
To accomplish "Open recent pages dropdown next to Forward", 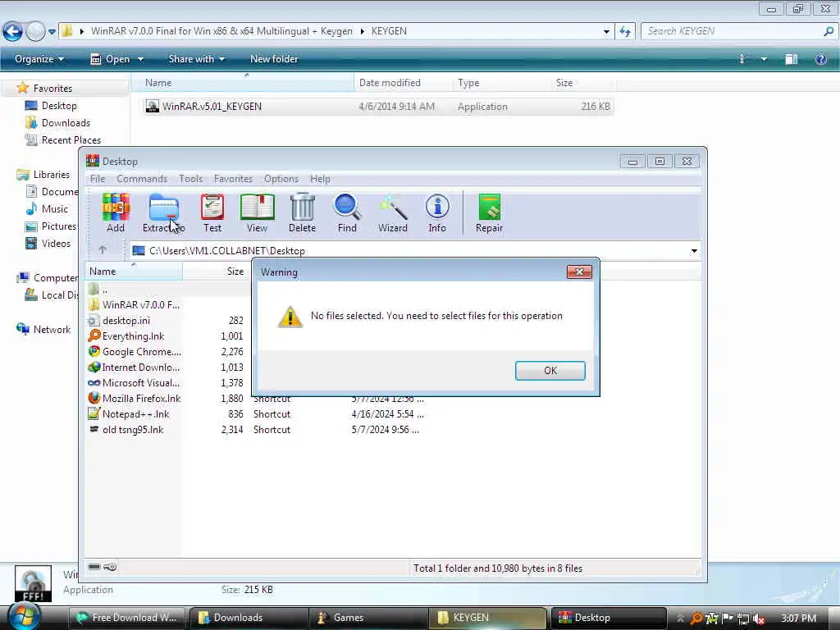I will click(x=52, y=32).
